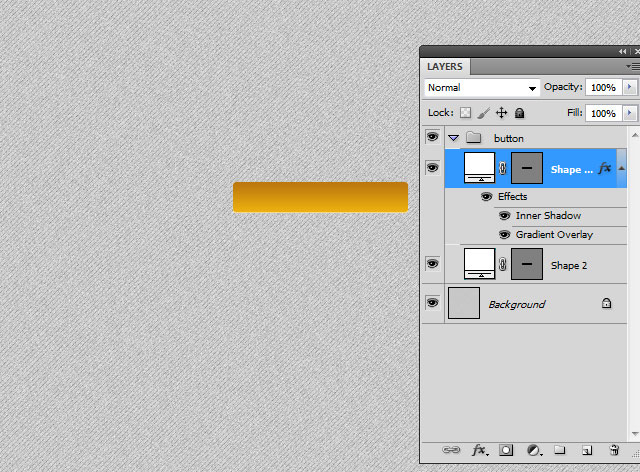This screenshot has width=640, height=472.
Task: Select the button group name
Action: click(x=509, y=138)
